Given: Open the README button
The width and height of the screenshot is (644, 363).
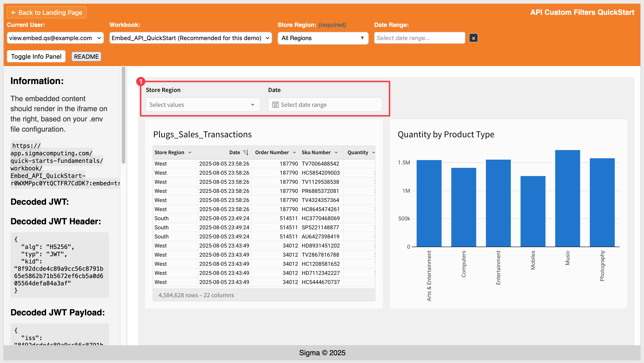Looking at the screenshot, I should [x=86, y=57].
